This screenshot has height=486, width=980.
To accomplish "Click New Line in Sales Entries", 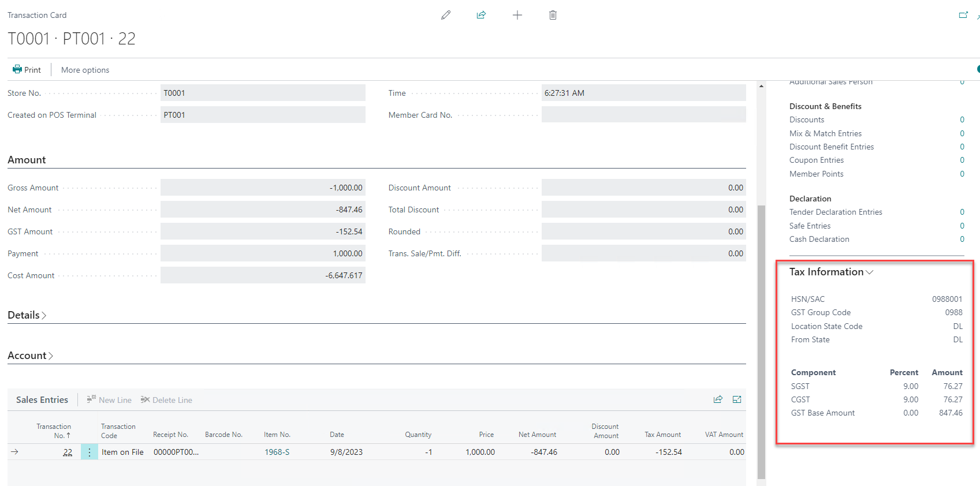I will tap(109, 400).
